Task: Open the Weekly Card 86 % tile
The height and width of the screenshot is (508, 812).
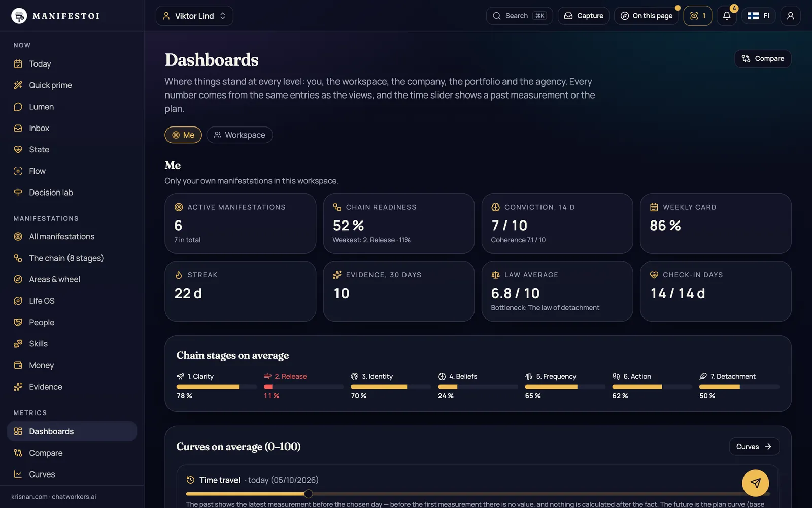Action: click(716, 224)
